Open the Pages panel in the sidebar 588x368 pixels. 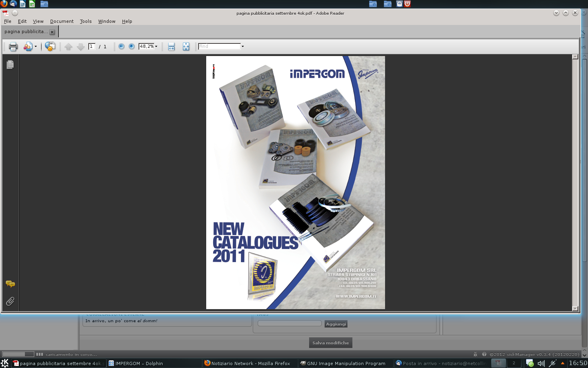10,65
